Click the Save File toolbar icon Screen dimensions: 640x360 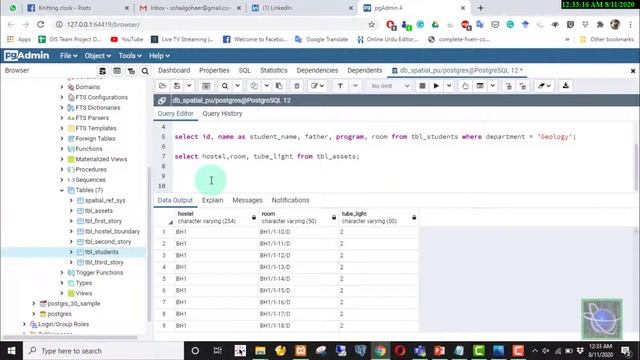(x=177, y=86)
